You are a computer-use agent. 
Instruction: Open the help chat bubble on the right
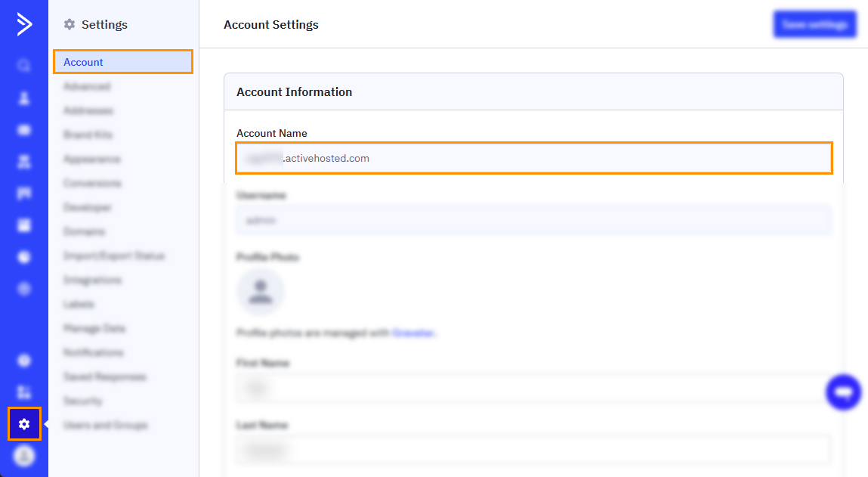tap(843, 392)
